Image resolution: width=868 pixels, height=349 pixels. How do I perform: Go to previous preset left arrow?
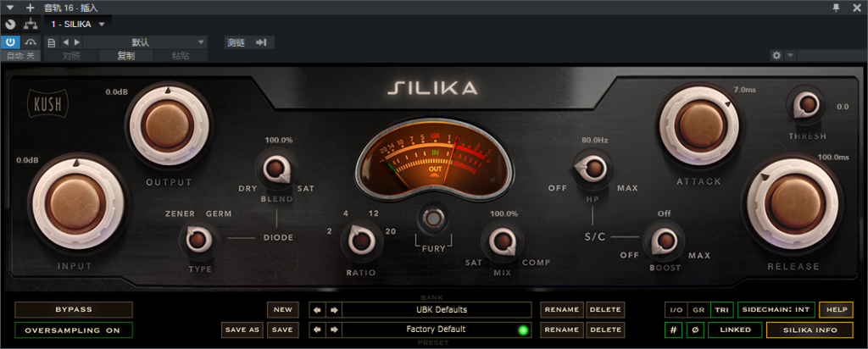pos(317,330)
